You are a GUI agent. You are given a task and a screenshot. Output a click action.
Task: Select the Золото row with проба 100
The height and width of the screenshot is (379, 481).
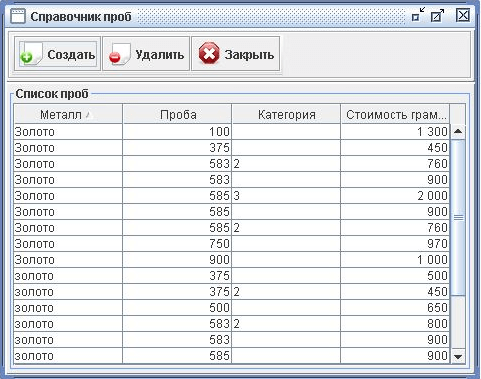231,132
